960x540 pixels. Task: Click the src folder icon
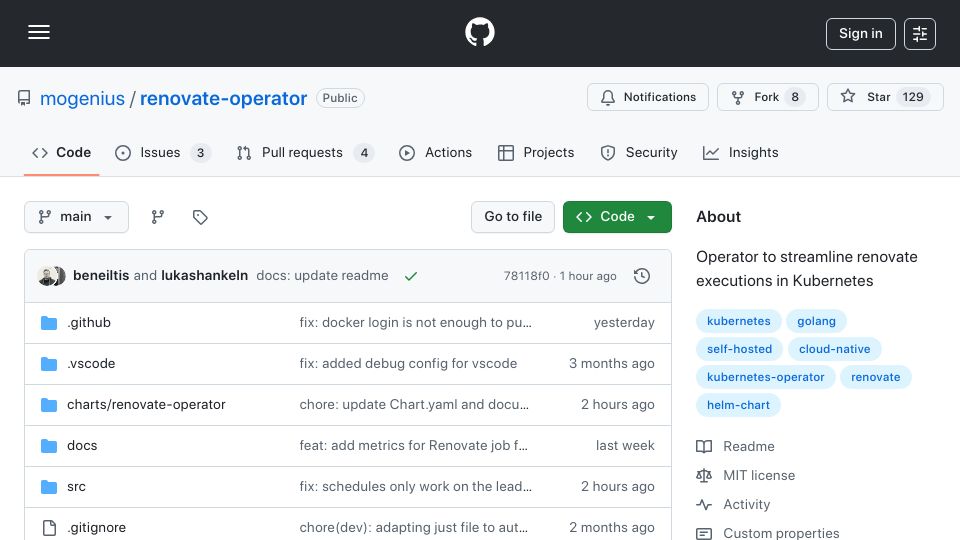click(x=49, y=487)
